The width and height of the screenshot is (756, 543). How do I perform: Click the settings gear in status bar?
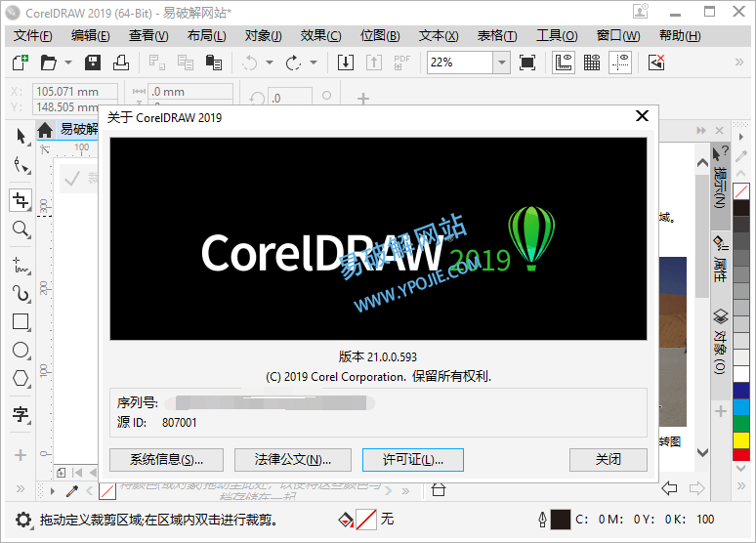[23, 520]
